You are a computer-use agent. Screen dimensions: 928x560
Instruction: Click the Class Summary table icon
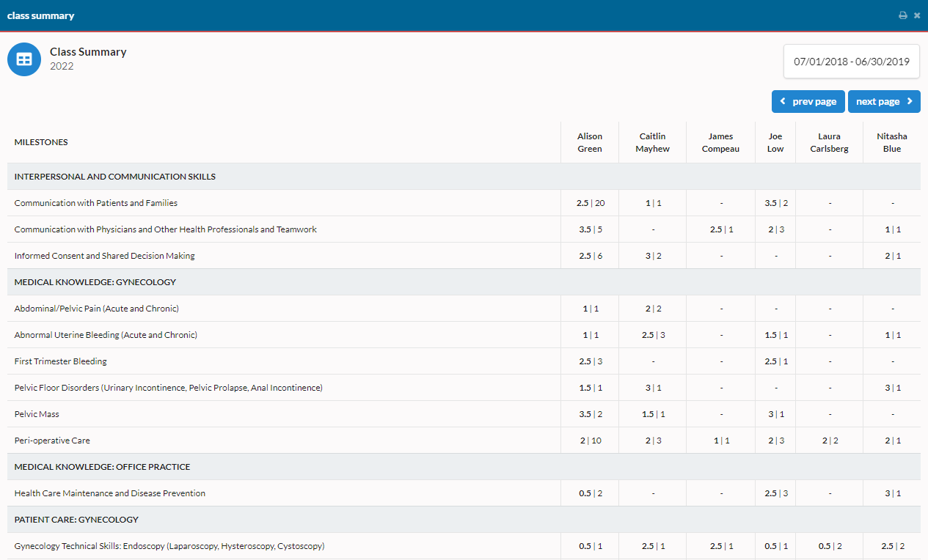click(24, 59)
